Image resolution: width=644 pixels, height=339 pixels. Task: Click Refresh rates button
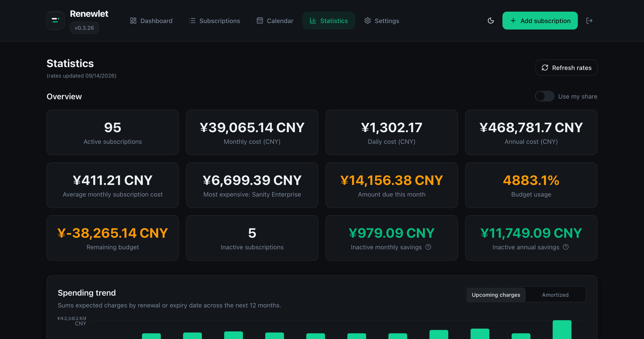pyautogui.click(x=566, y=68)
